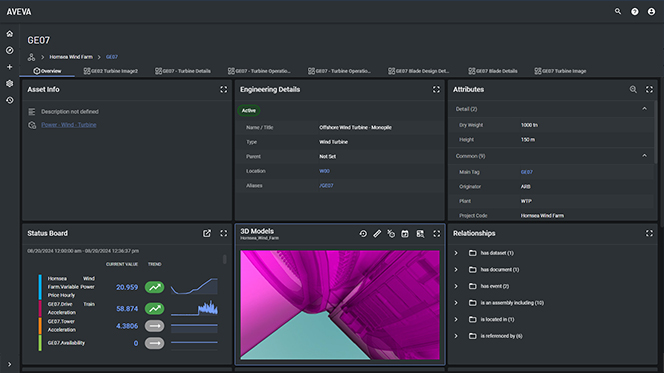This screenshot has width=664, height=373.
Task: Open search in the top bar
Action: (x=618, y=11)
